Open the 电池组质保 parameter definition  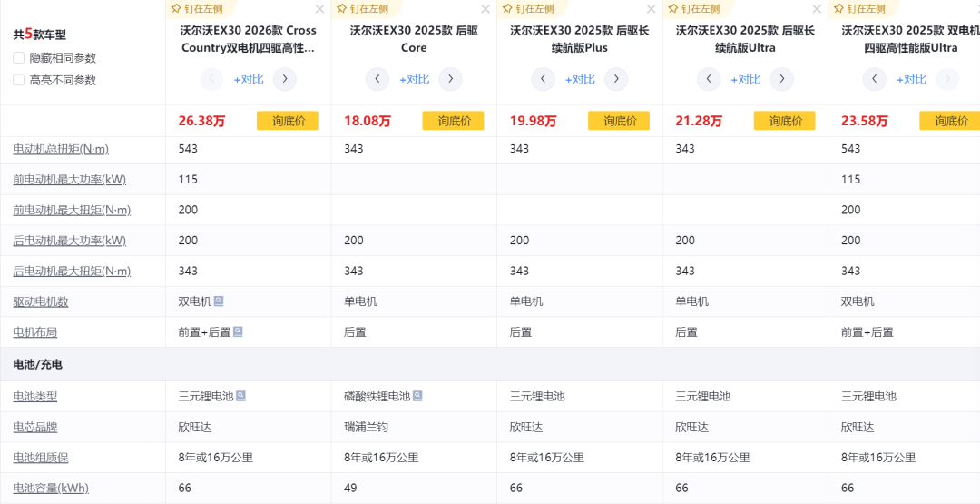click(41, 458)
